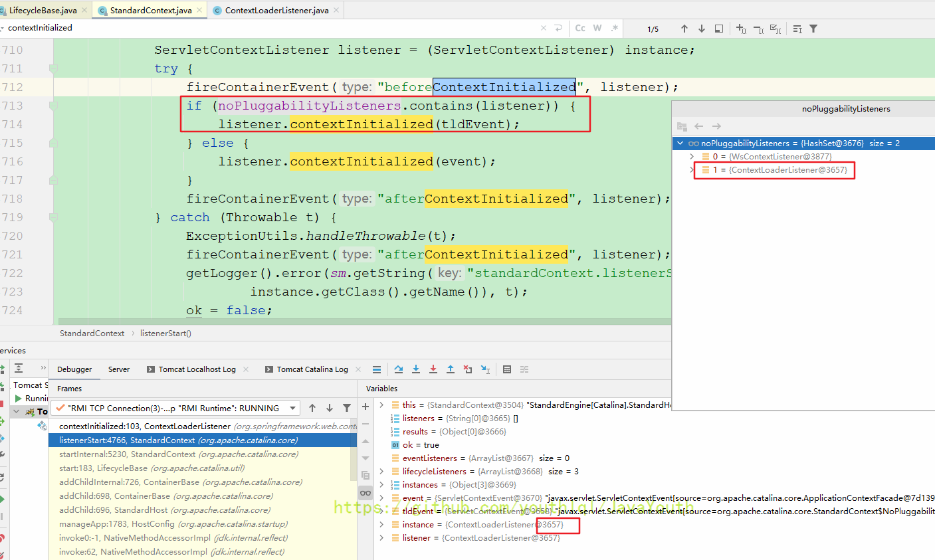The height and width of the screenshot is (560, 935).
Task: Click Run to Cursor icon
Action: [x=485, y=369]
